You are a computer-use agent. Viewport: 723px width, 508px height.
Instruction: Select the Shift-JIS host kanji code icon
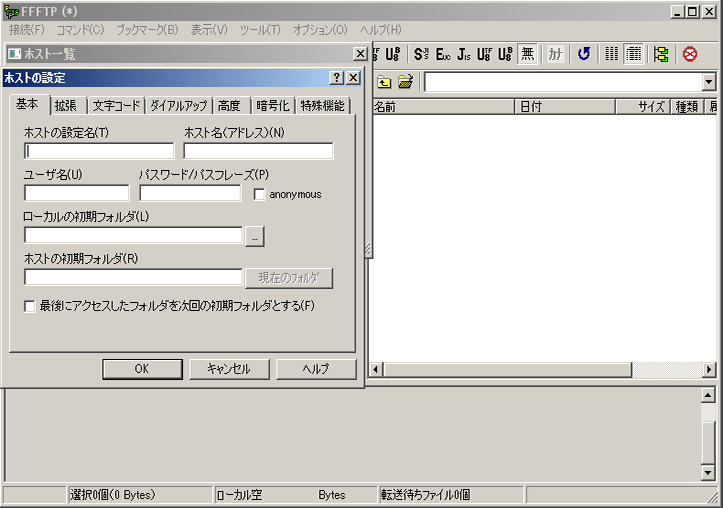click(421, 54)
